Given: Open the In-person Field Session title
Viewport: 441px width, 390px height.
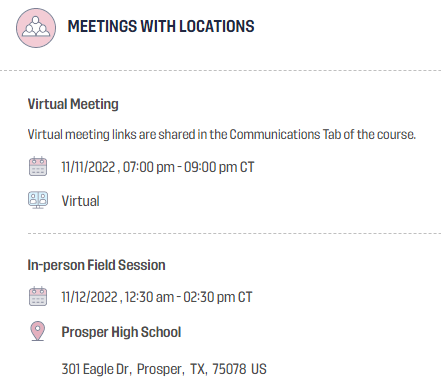Looking at the screenshot, I should tap(96, 265).
